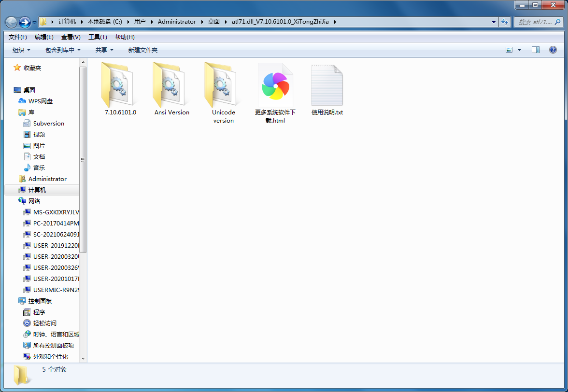Click 用户 in the address path

coord(140,22)
